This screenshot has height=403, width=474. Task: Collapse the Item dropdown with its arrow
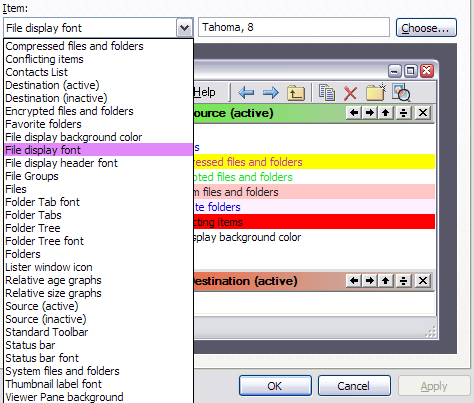point(184,28)
